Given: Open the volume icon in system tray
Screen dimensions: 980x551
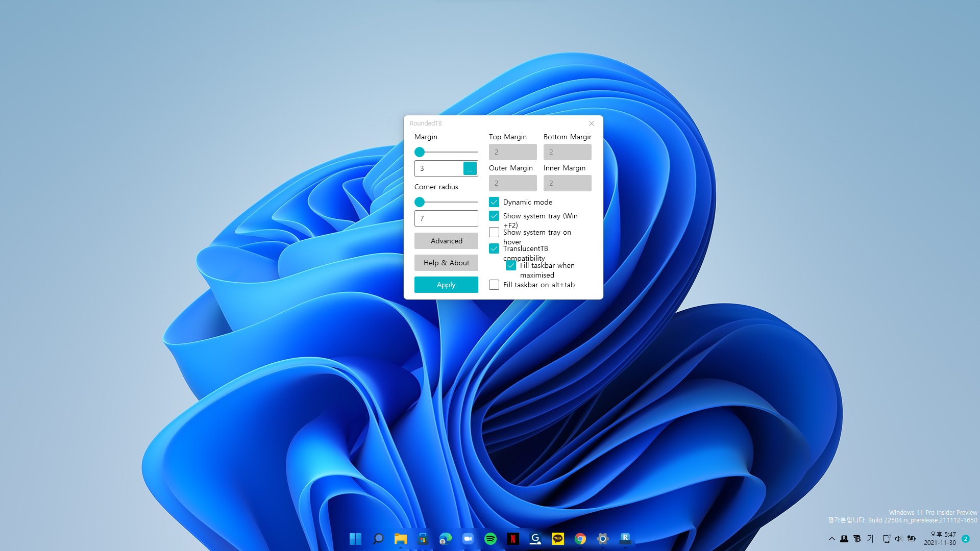Looking at the screenshot, I should (x=899, y=539).
